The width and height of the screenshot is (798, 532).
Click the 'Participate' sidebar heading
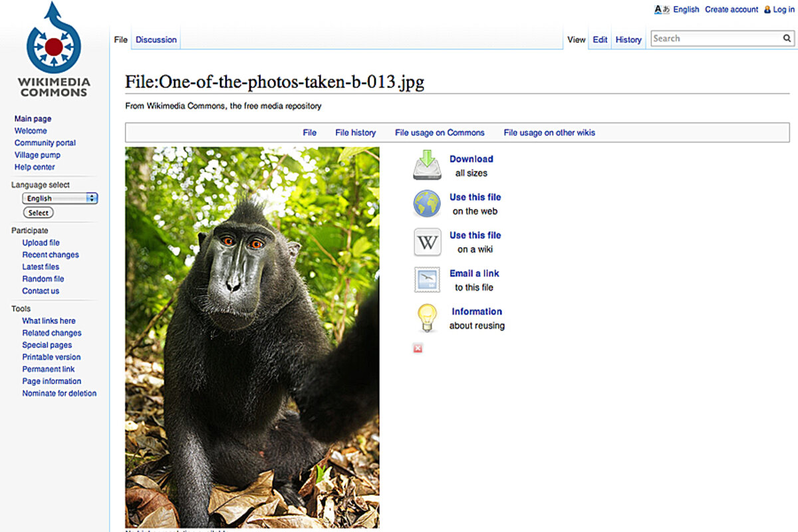[x=30, y=231]
